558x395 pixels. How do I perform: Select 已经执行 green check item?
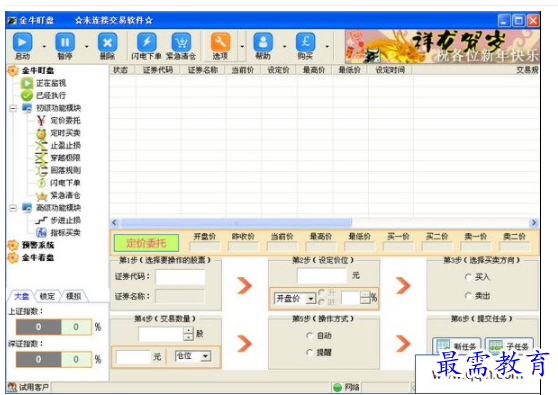pyautogui.click(x=51, y=95)
